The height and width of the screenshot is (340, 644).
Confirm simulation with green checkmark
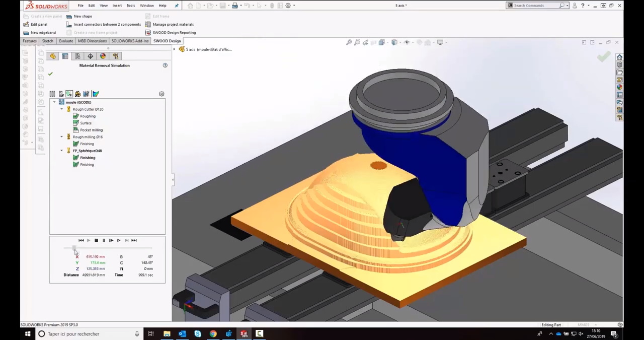coord(50,74)
